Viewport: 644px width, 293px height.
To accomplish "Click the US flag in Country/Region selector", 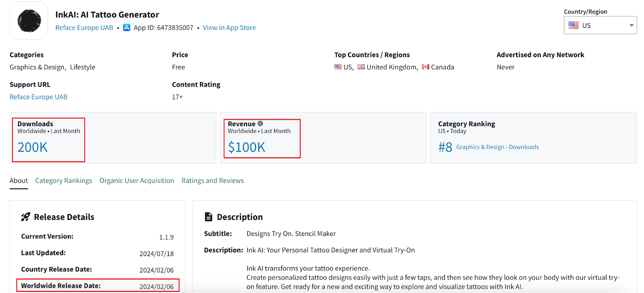I will [x=574, y=25].
